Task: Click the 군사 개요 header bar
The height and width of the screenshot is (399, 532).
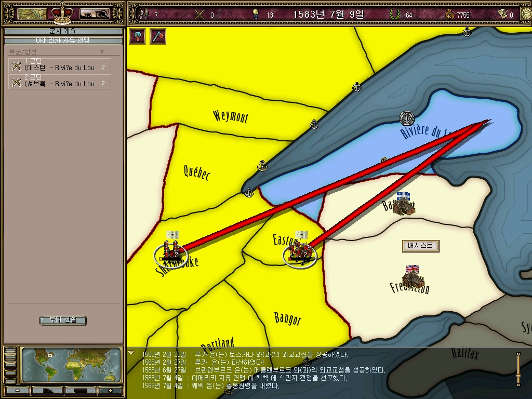Action: coord(63,31)
